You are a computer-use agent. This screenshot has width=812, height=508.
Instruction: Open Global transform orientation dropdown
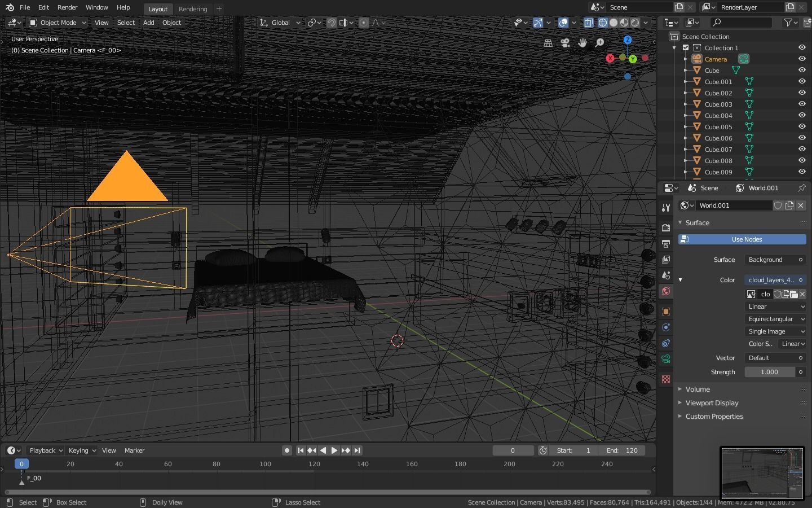tap(280, 23)
